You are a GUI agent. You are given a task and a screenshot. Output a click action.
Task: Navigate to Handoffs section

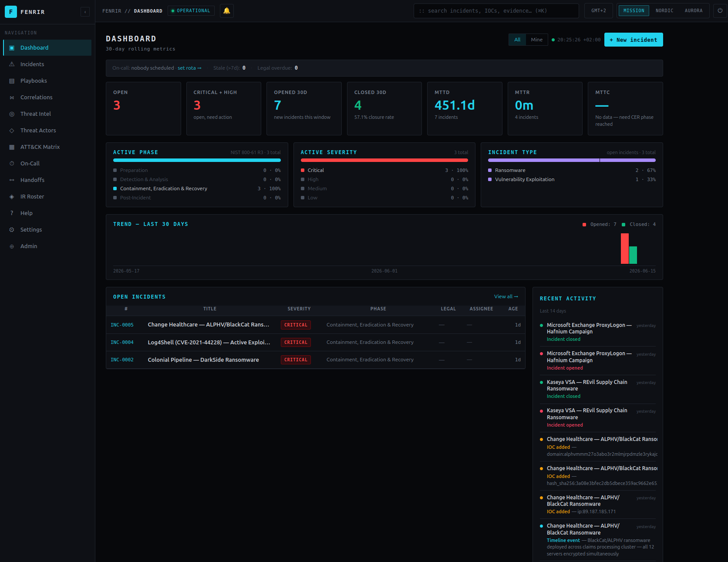coord(47,180)
